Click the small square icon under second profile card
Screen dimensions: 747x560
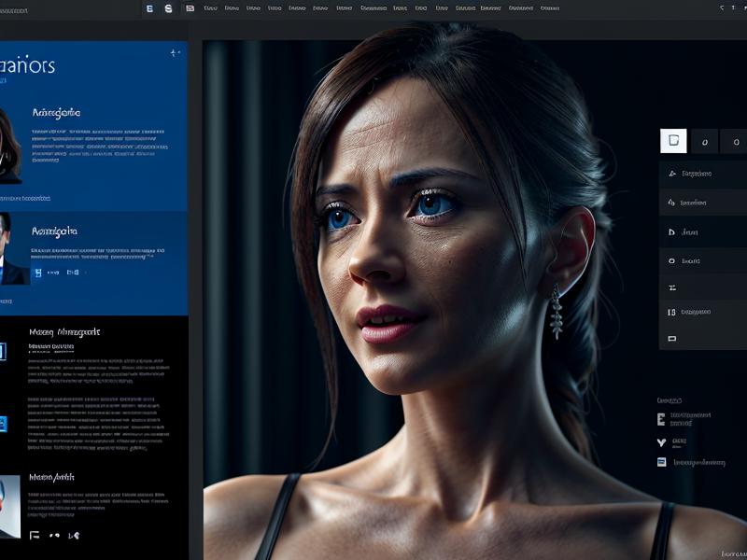click(x=38, y=273)
